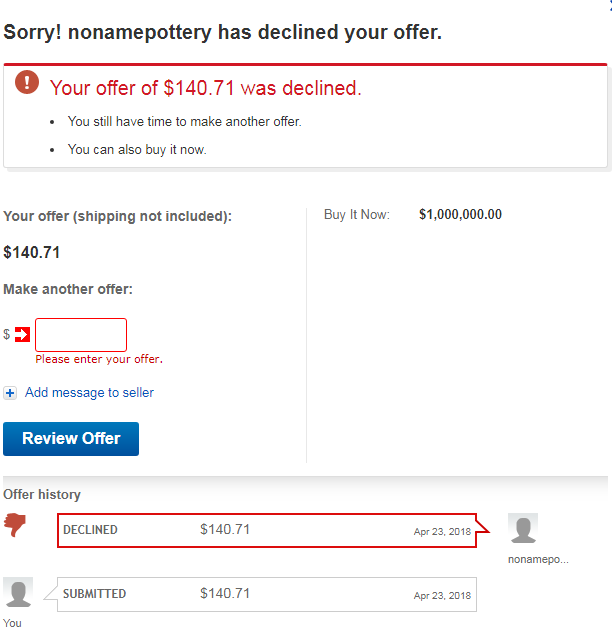
Task: Click the Offer history heading
Action: pyautogui.click(x=42, y=494)
